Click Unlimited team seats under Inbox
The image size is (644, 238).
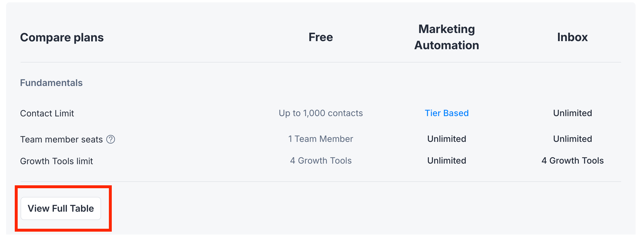pos(572,139)
